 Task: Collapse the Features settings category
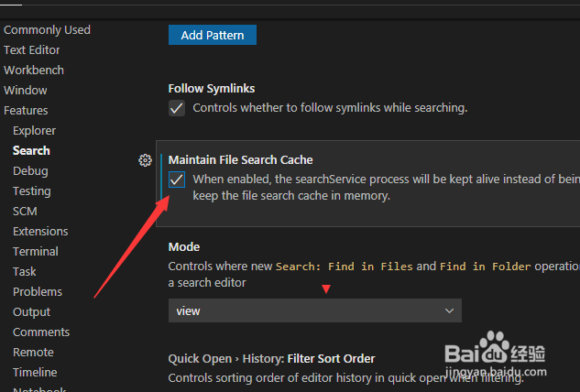(26, 110)
